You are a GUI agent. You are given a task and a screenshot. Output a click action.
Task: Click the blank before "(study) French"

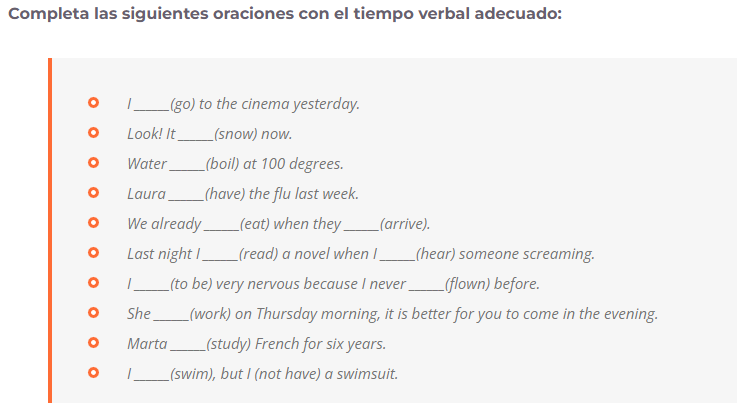[188, 348]
